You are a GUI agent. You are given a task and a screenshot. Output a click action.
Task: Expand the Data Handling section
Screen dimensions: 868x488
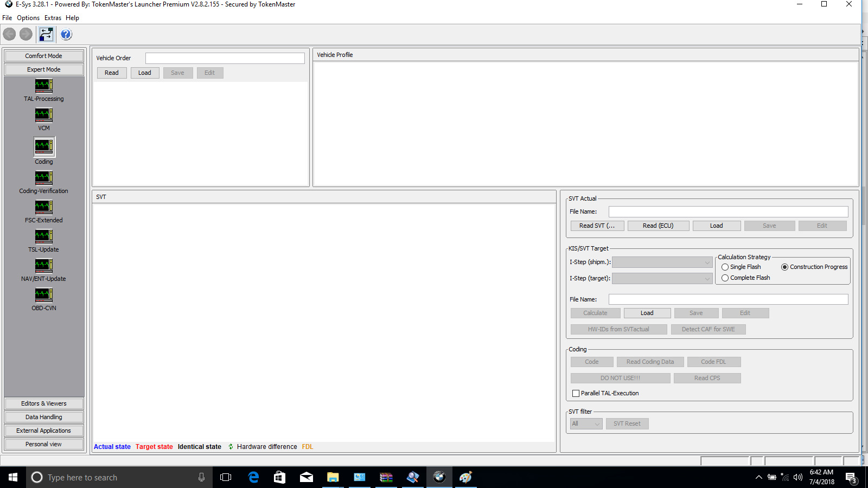coord(44,417)
